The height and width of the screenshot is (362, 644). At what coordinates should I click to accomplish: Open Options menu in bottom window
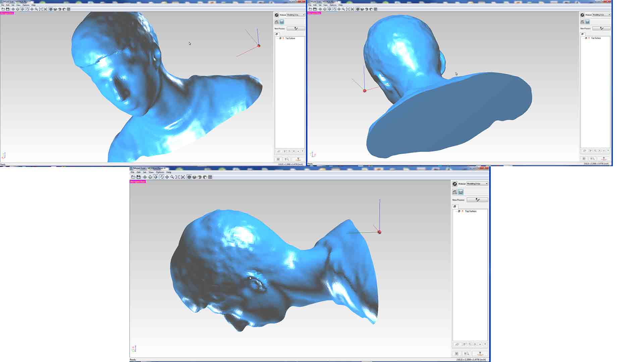coord(160,172)
